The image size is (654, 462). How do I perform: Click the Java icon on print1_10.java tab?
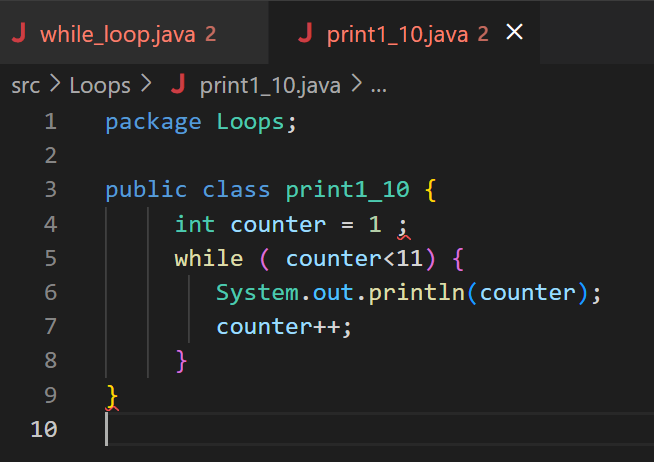pos(305,33)
